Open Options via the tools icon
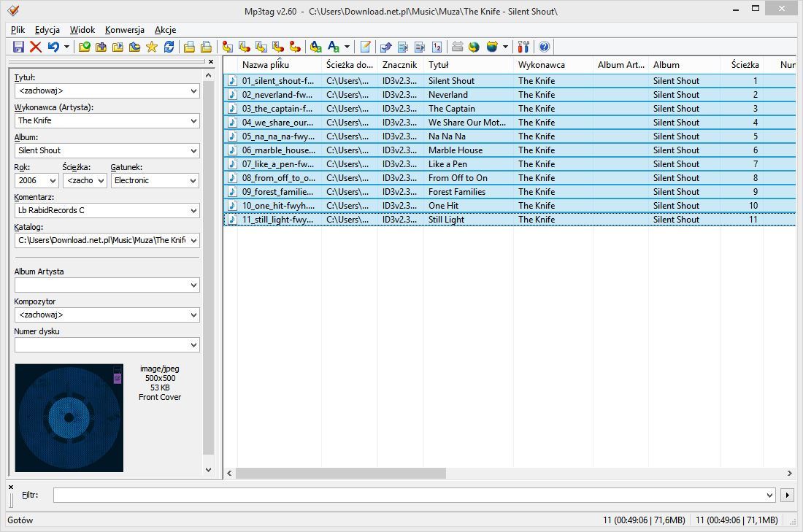 pyautogui.click(x=523, y=47)
